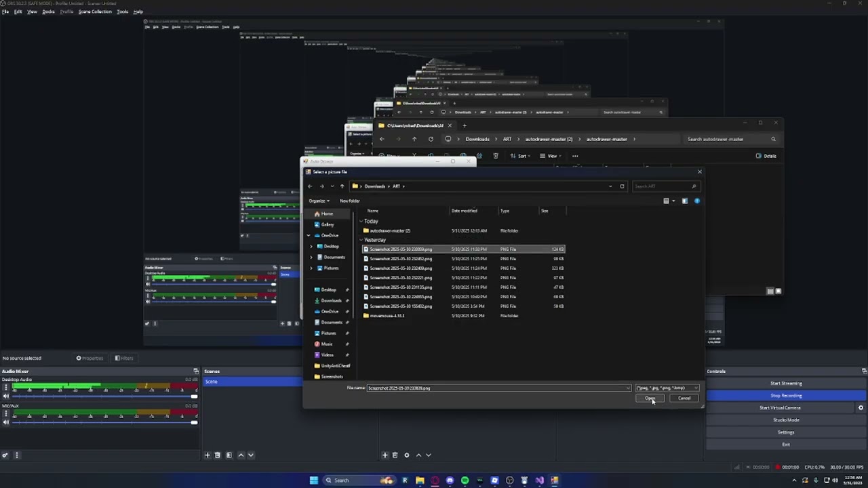Move source down in Sources dock

click(428, 455)
